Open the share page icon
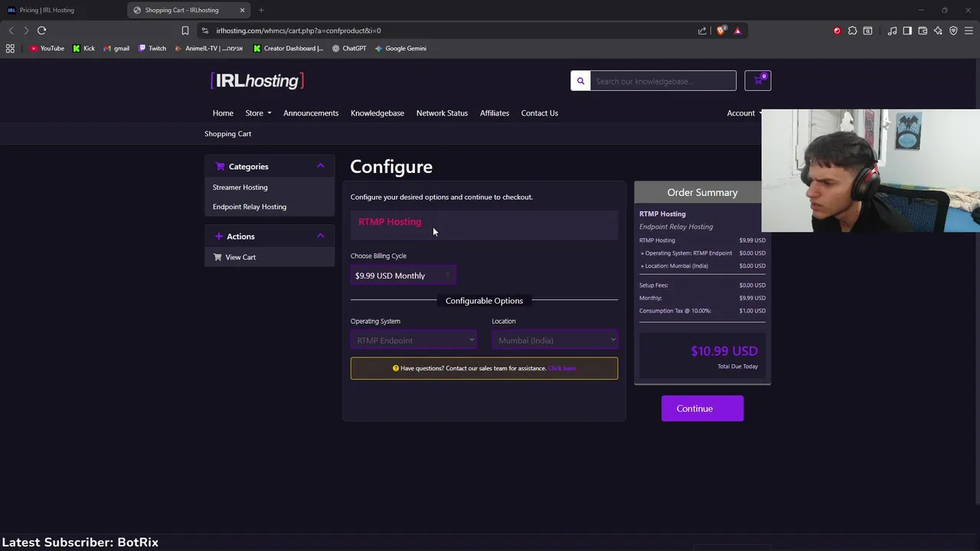 point(702,31)
